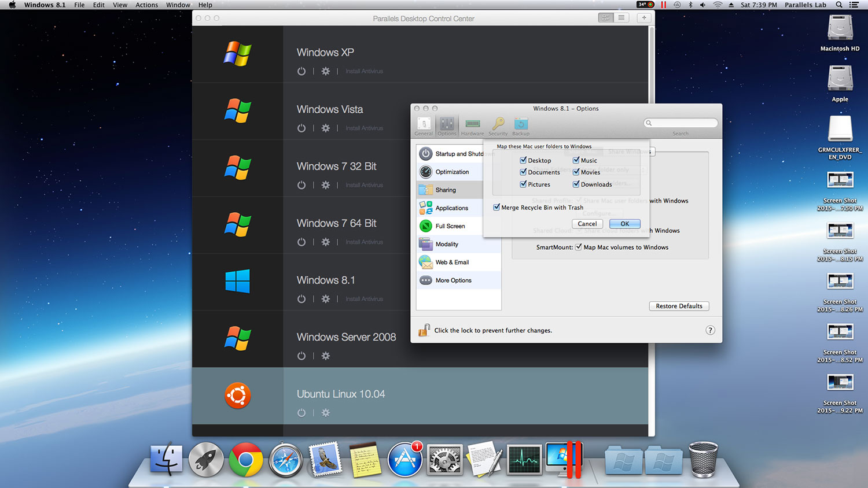Select Applications in the sidebar
This screenshot has height=488, width=868.
(459, 208)
